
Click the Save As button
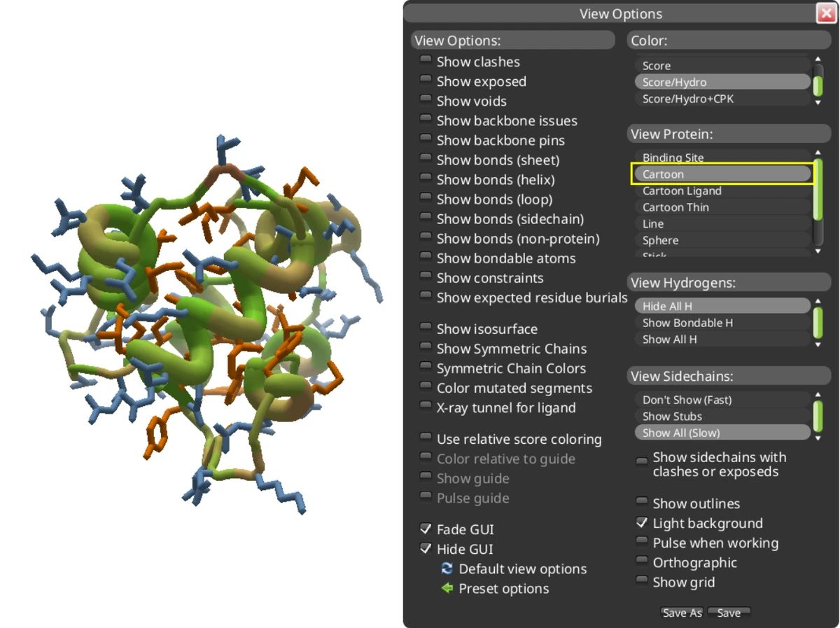681,612
